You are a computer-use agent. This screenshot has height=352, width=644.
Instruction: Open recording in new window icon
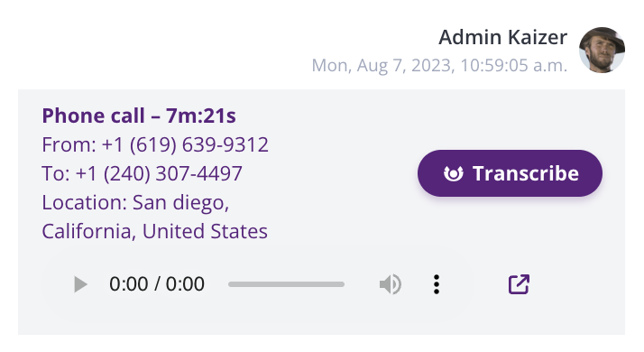coord(519,284)
